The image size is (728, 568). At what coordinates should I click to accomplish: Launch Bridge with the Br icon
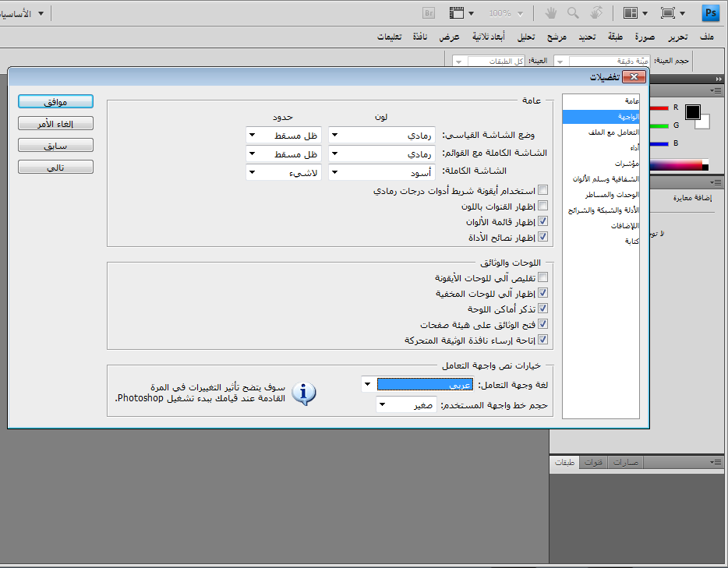pyautogui.click(x=429, y=13)
